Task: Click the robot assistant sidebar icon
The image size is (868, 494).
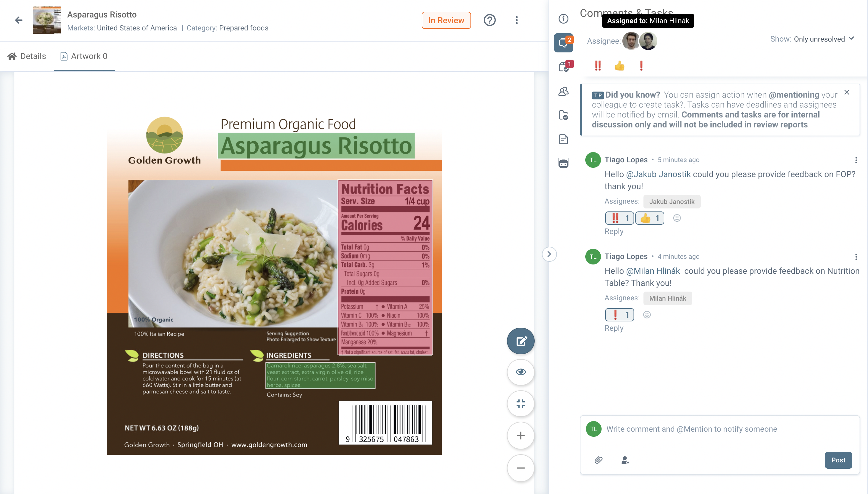Action: 563,164
